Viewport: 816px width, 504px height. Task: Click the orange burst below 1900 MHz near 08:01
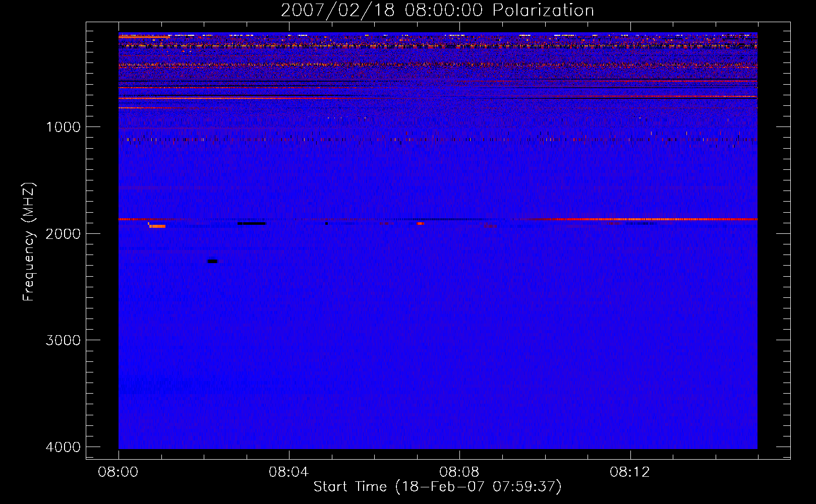(x=157, y=226)
